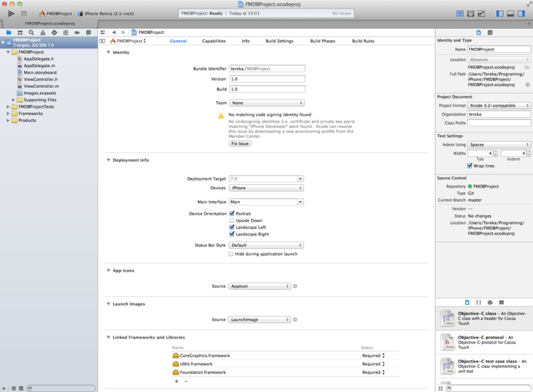Viewport: 533px width, 392px height.
Task: Stop the running task with Stop button
Action: 24,13
